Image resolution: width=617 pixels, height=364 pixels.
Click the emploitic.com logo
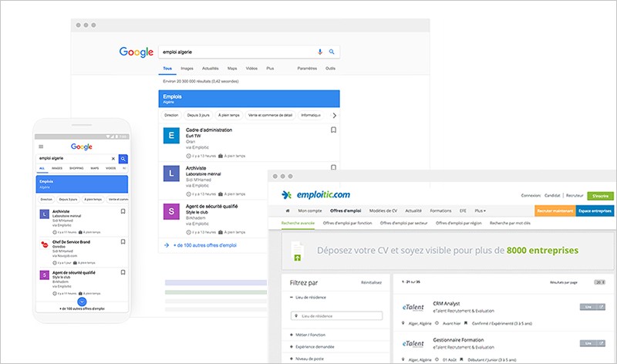point(316,195)
